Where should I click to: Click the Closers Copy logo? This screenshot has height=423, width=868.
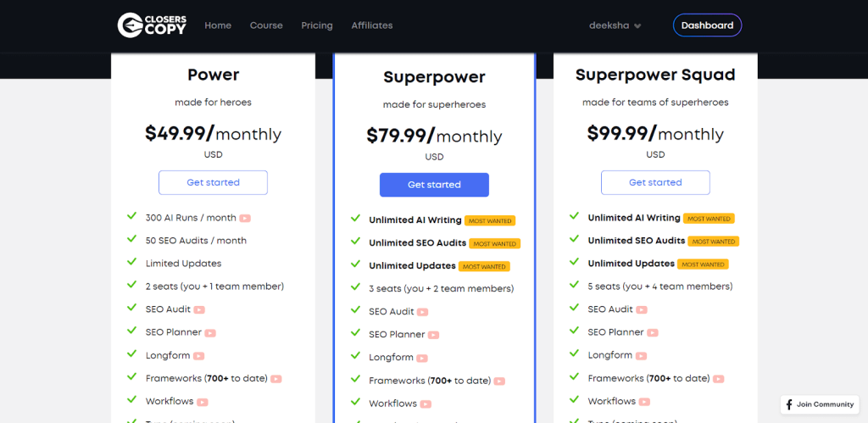(153, 25)
